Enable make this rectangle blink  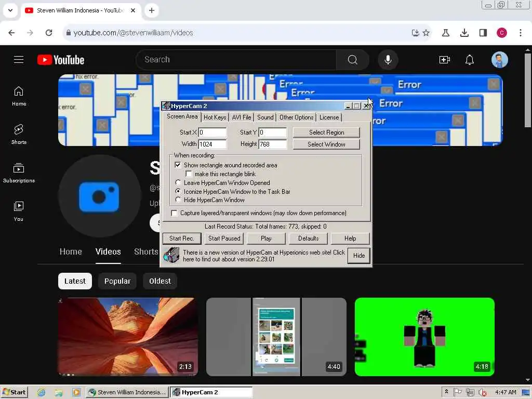(189, 174)
